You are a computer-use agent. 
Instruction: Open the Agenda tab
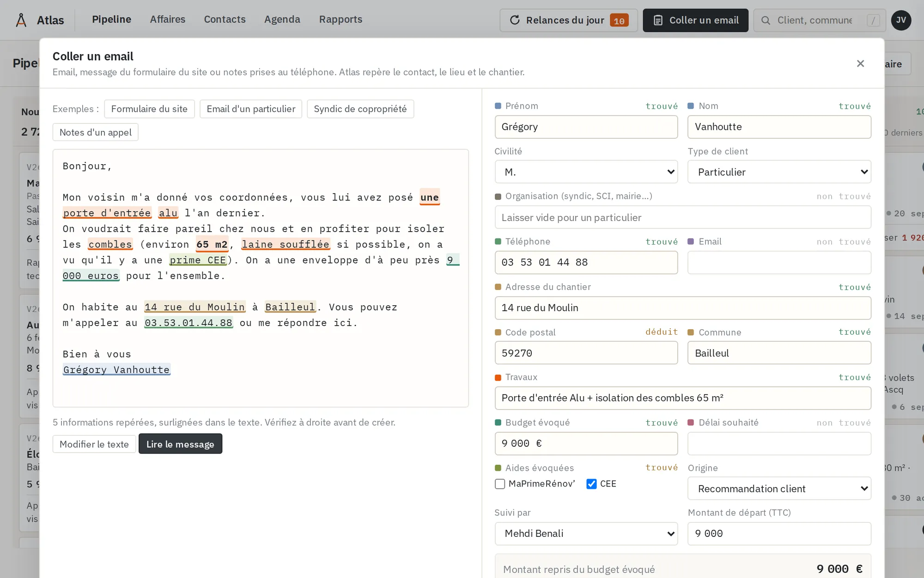(282, 19)
